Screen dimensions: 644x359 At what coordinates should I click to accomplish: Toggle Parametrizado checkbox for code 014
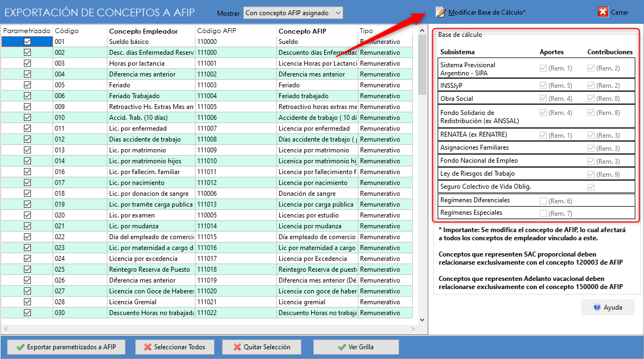(28, 161)
